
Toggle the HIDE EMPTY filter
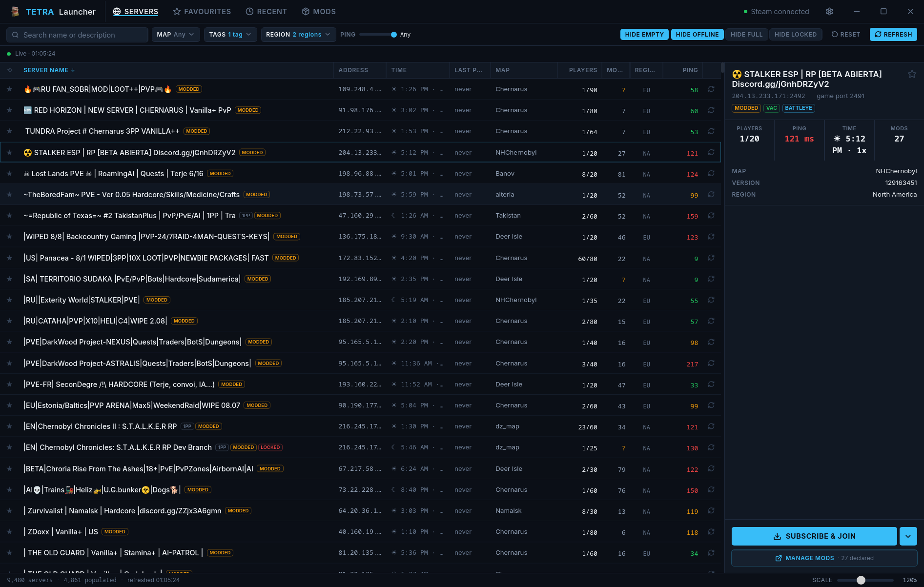(644, 35)
